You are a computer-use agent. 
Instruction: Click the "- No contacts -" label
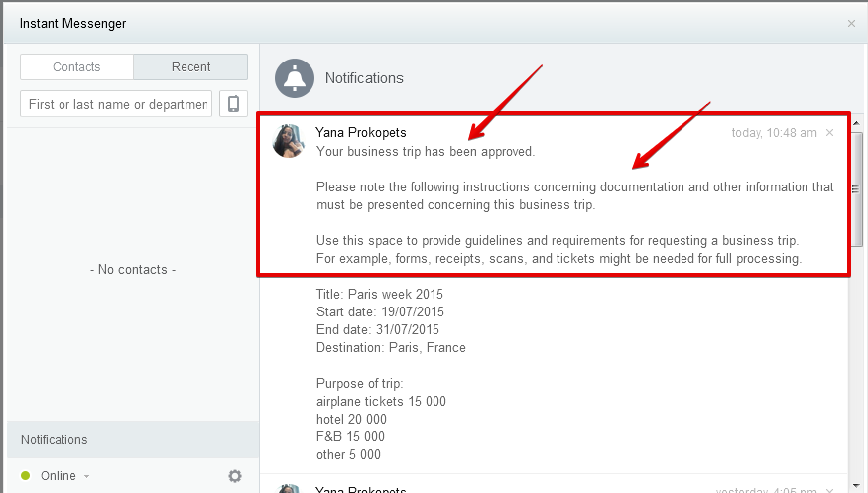[x=133, y=270]
